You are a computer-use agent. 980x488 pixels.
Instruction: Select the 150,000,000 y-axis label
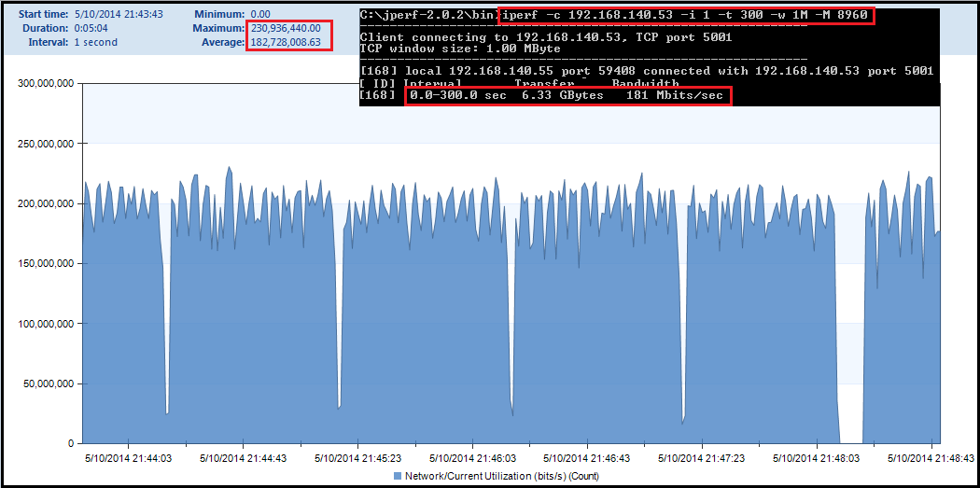(x=47, y=264)
